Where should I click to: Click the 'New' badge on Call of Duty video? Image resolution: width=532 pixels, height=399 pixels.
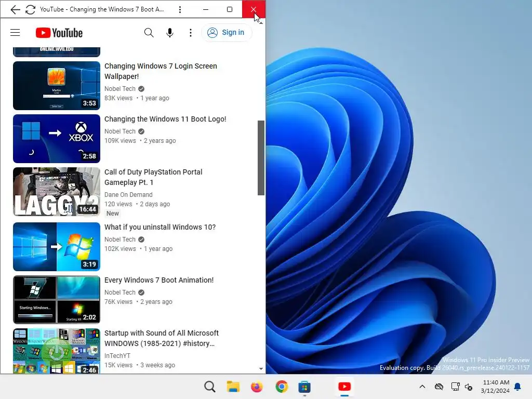point(113,214)
